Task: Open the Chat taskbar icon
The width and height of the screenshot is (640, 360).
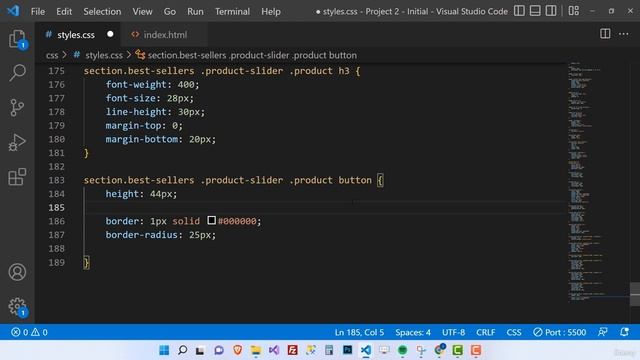Action: 219,350
